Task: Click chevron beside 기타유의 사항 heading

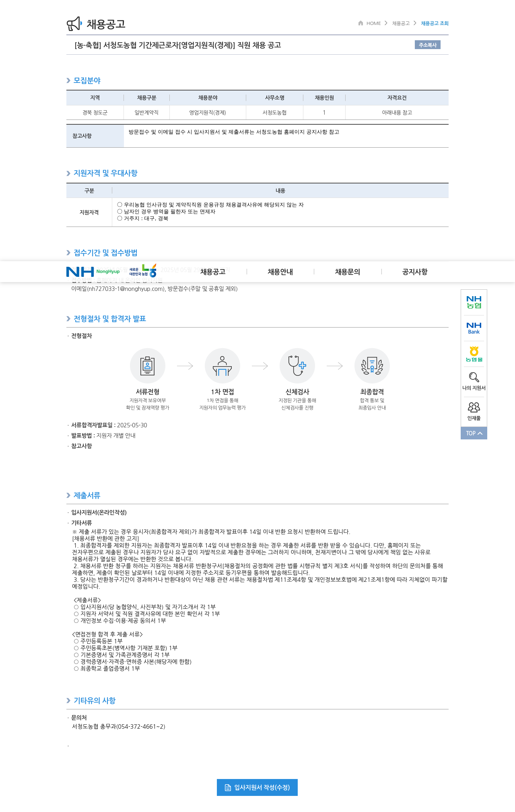Action: [68, 701]
